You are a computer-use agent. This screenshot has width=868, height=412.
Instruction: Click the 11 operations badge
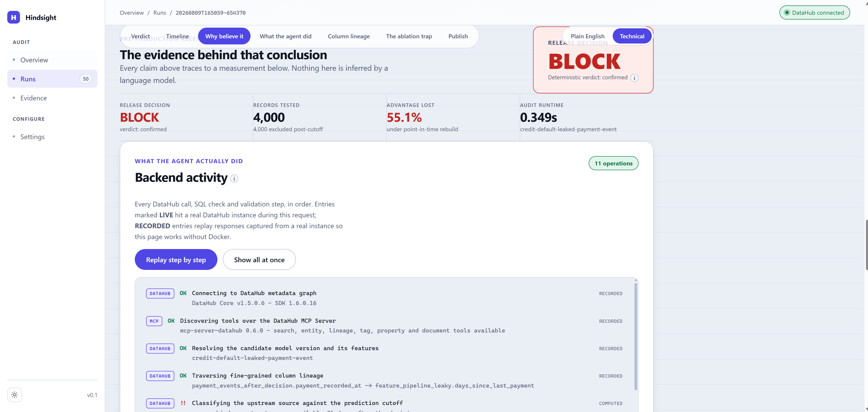[613, 163]
